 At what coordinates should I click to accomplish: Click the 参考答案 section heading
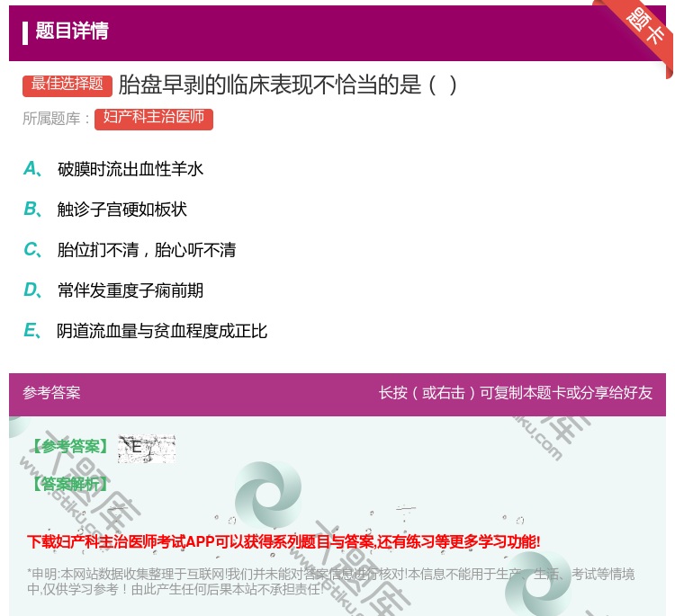[51, 393]
